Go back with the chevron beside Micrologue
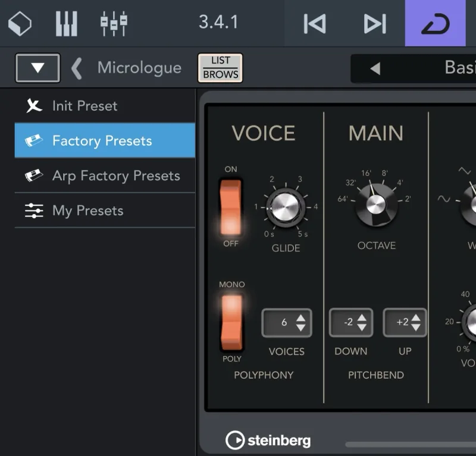The width and height of the screenshot is (476, 456). (77, 68)
